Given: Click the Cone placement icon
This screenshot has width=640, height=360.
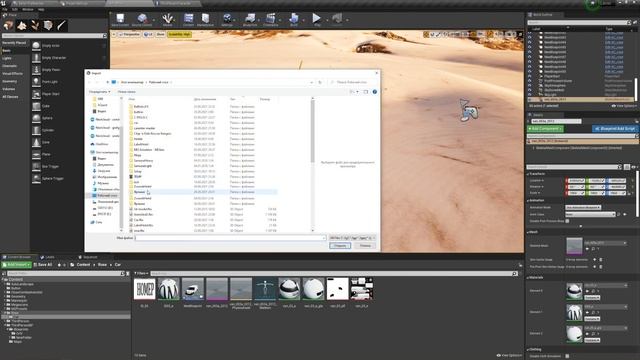Looking at the screenshot, I should (36, 142).
